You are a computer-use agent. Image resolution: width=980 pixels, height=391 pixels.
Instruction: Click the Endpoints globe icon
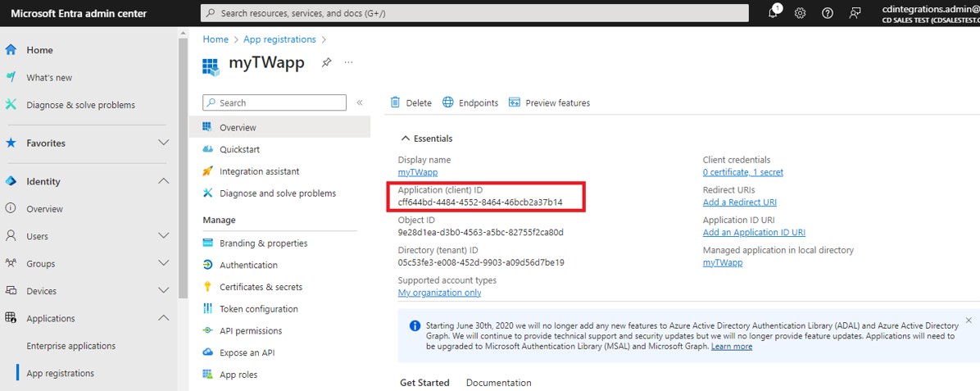click(x=447, y=102)
